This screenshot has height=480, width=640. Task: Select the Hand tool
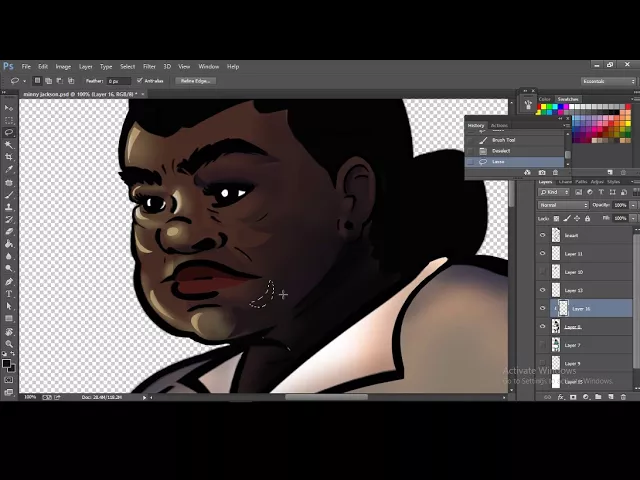[x=9, y=331]
